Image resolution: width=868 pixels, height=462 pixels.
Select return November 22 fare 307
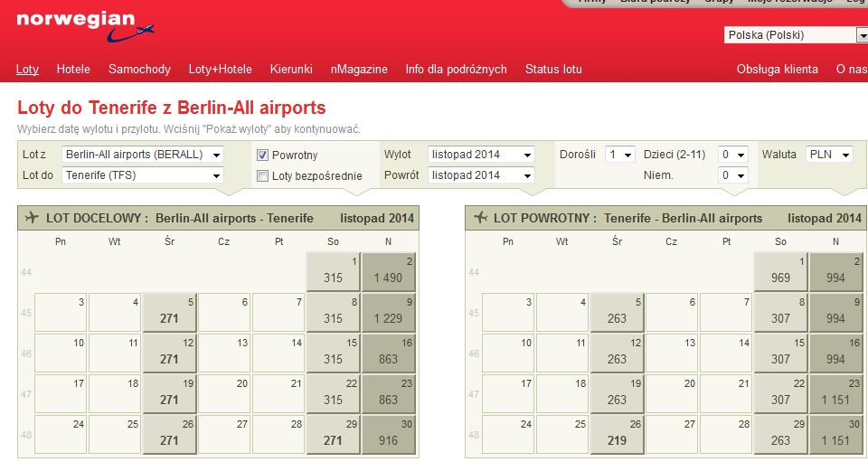pos(780,394)
